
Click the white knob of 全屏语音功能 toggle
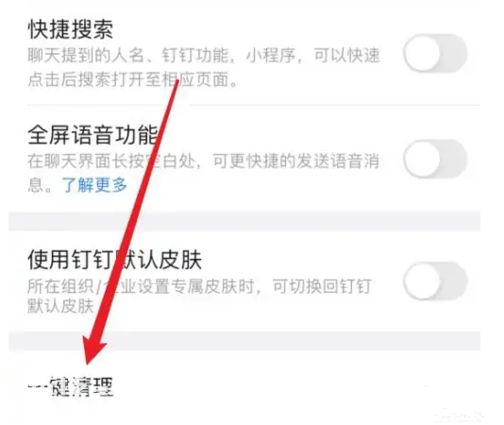click(422, 159)
